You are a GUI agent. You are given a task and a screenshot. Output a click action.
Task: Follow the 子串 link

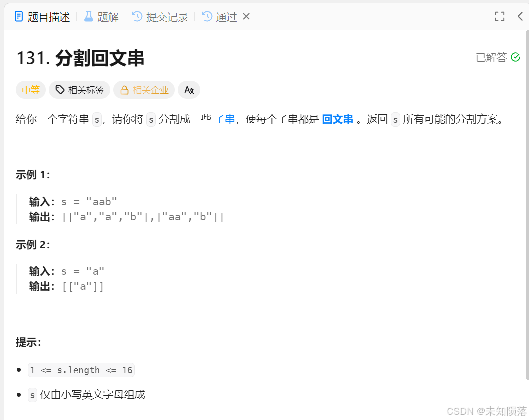point(224,119)
